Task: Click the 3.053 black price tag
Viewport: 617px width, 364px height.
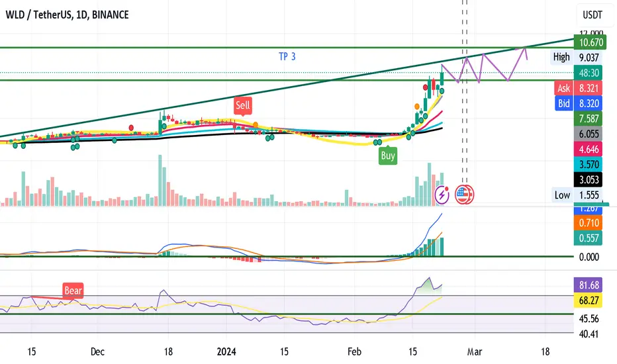Action: (x=589, y=180)
